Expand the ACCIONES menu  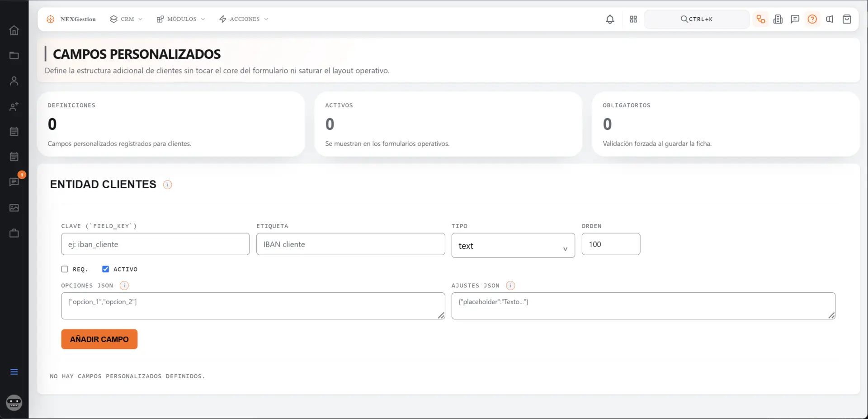click(x=244, y=19)
